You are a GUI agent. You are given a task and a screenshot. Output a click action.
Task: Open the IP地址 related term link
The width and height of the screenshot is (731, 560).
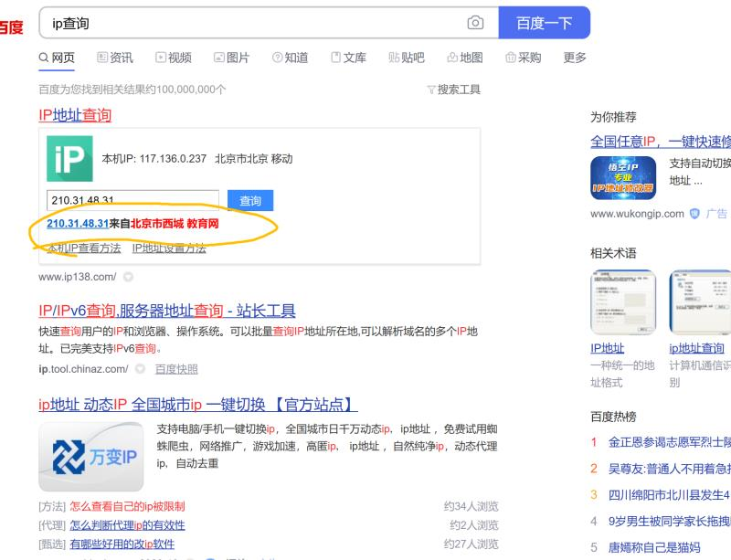608,348
